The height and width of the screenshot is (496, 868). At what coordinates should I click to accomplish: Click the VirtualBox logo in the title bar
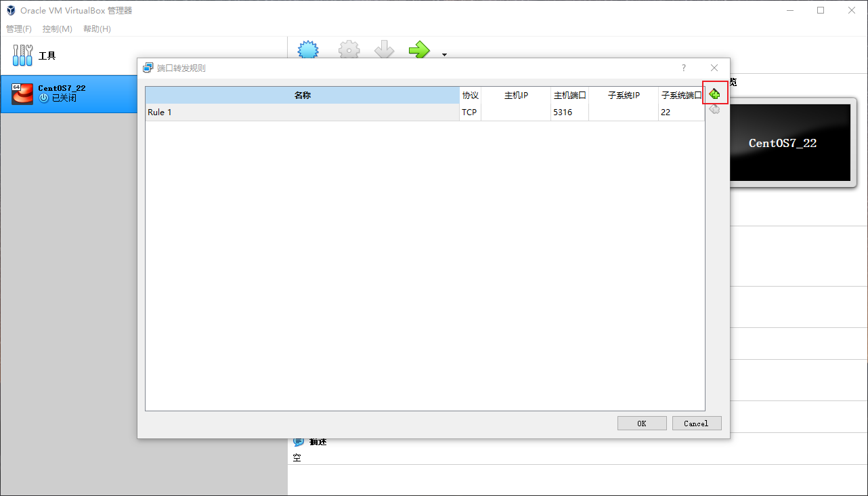[x=11, y=11]
